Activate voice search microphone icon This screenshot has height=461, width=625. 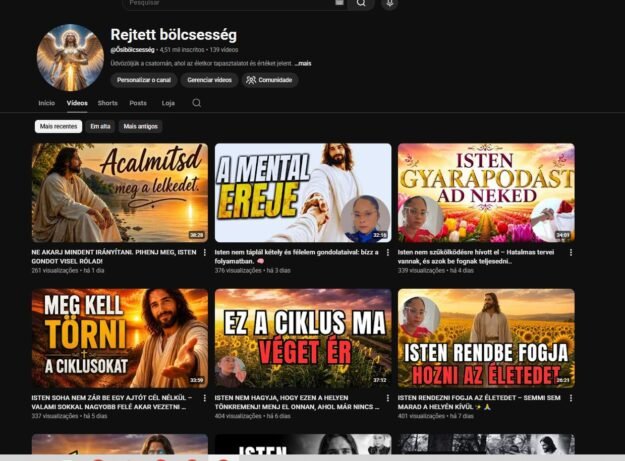tap(389, 4)
